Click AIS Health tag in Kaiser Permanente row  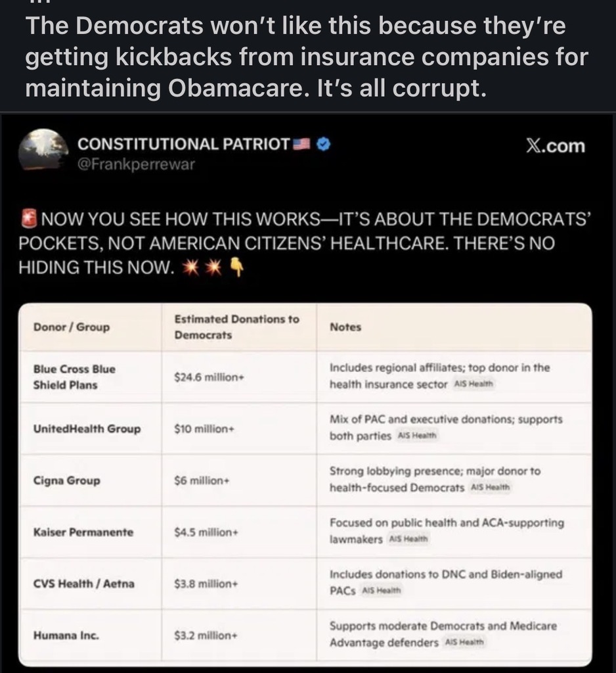tap(408, 539)
